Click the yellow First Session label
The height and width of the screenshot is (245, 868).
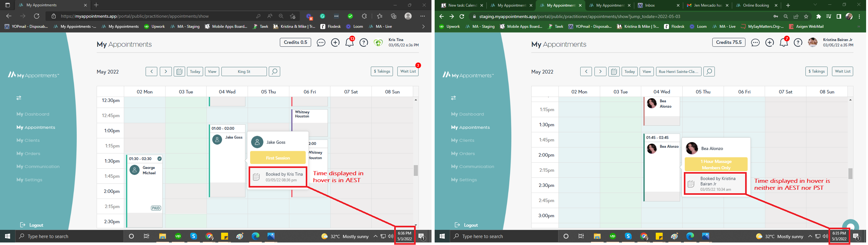(x=278, y=158)
